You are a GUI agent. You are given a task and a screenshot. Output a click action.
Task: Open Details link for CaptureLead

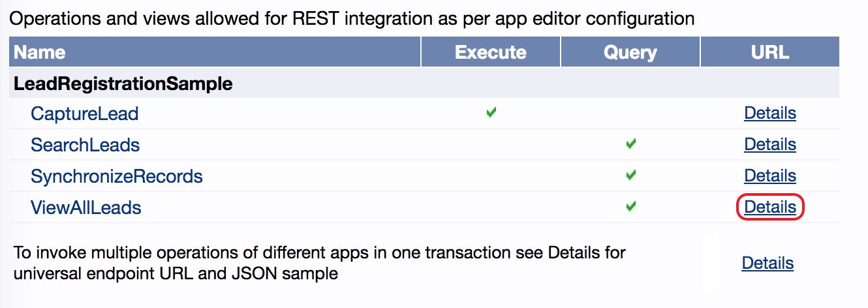click(769, 114)
